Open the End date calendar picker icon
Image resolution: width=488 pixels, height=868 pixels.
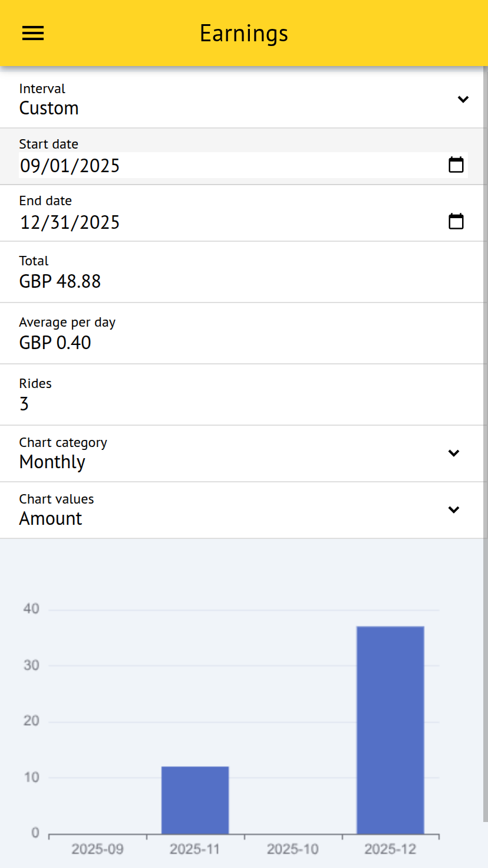[456, 222]
